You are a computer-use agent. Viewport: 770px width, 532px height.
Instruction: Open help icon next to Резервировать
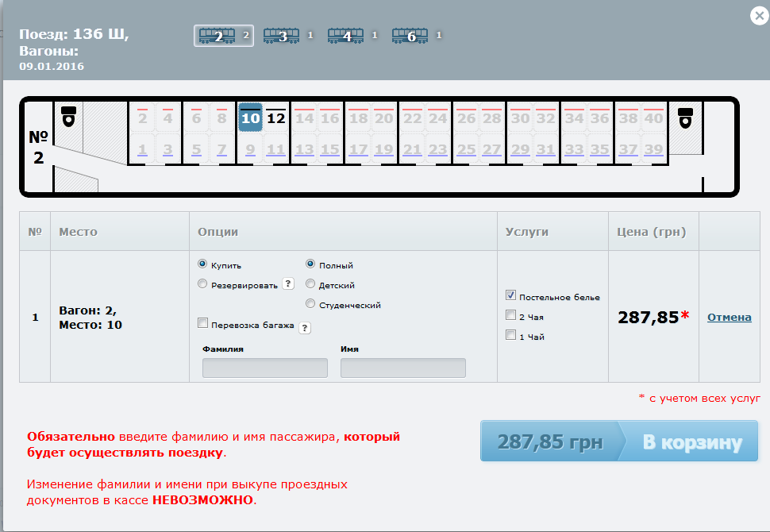(x=288, y=284)
